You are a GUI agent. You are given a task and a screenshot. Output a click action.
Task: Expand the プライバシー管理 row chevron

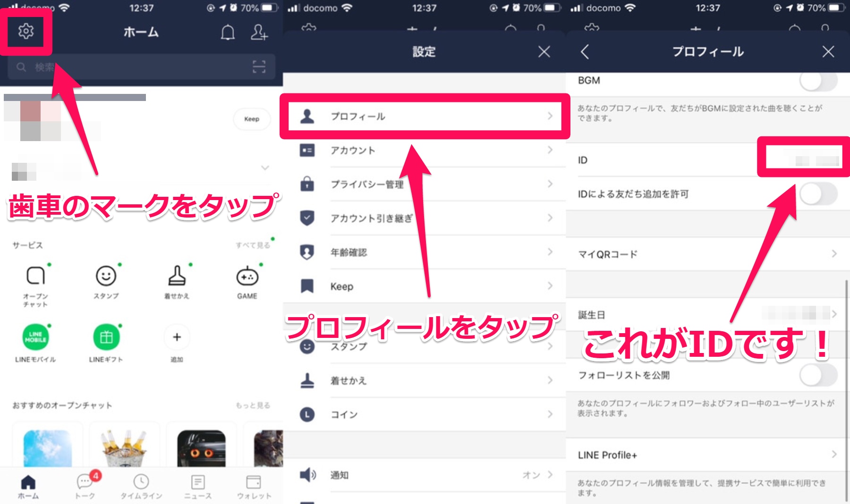(550, 184)
